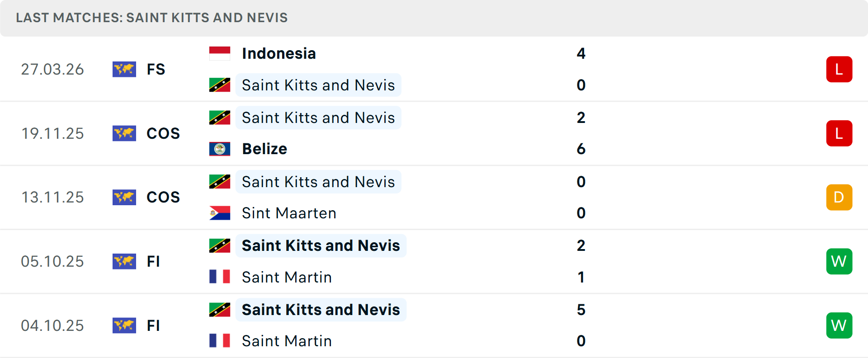
Task: Click the Belize flag icon
Action: (x=220, y=149)
